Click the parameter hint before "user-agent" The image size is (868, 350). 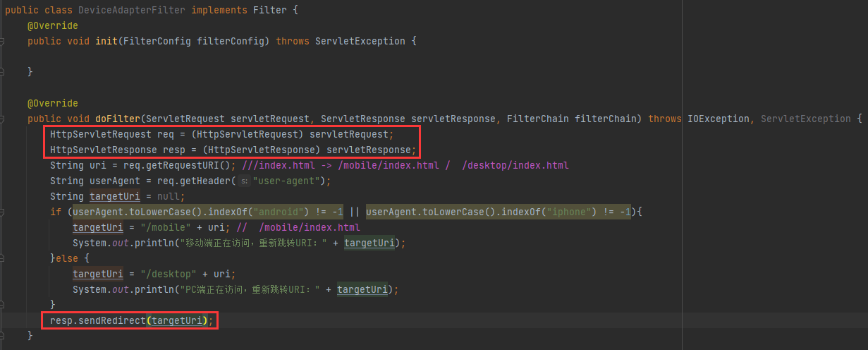click(244, 181)
